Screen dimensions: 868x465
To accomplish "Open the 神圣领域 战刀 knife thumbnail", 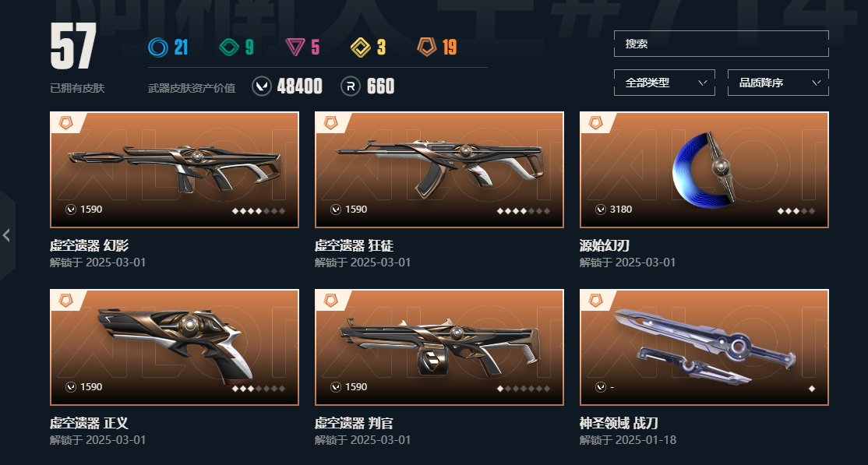I will 704,347.
